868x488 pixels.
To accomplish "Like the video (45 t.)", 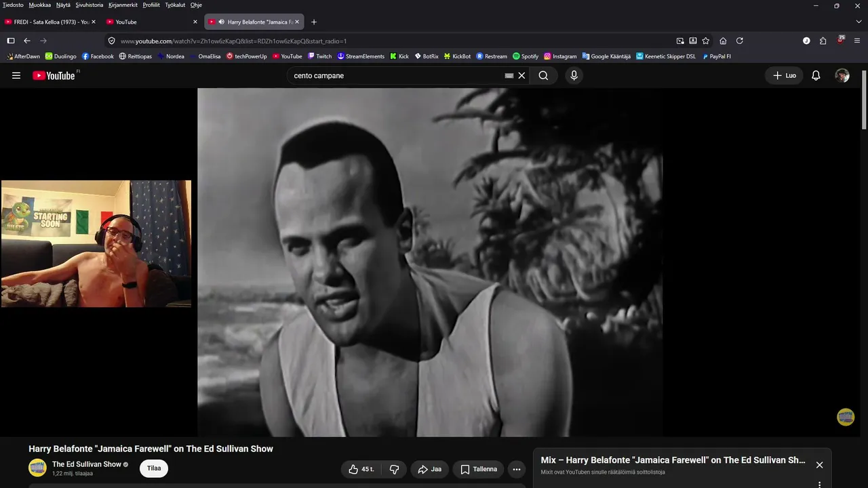I will pyautogui.click(x=361, y=469).
